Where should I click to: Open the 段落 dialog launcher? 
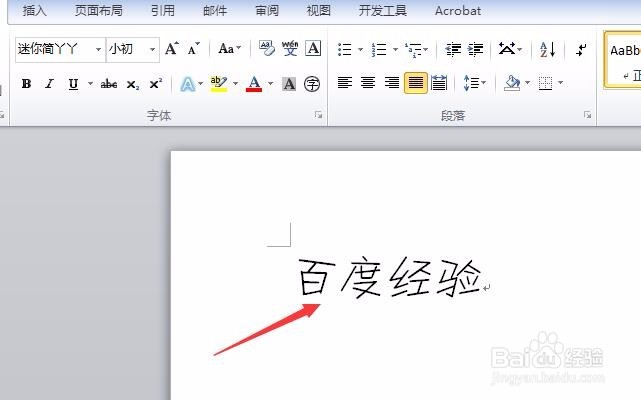pos(587,115)
